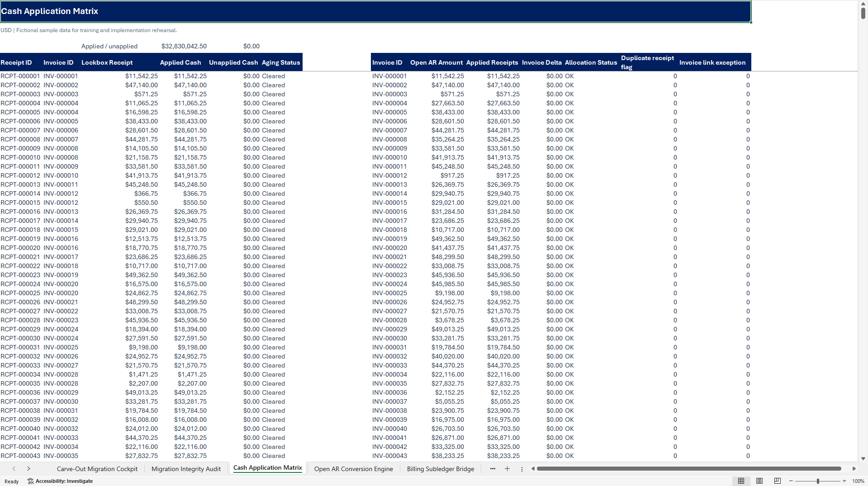Viewport: 868px width, 486px height.
Task: Select cell RCPT-000001
Action: coord(20,76)
